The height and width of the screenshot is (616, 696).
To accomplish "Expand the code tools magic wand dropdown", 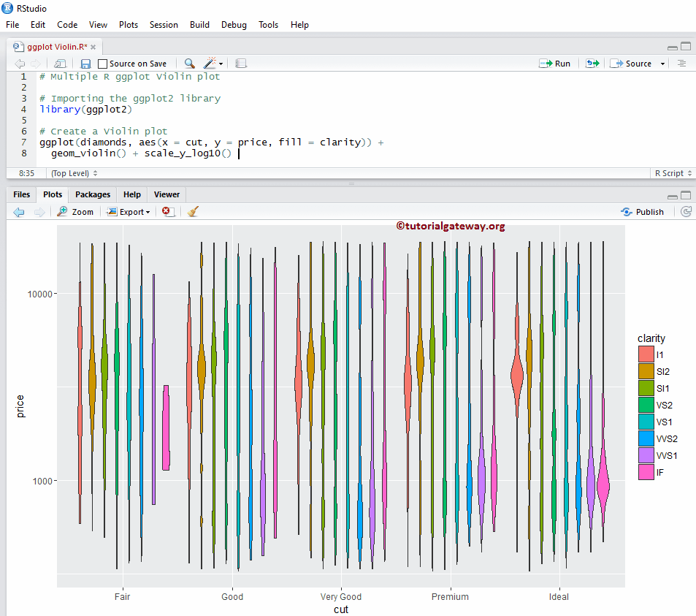I will 221,64.
